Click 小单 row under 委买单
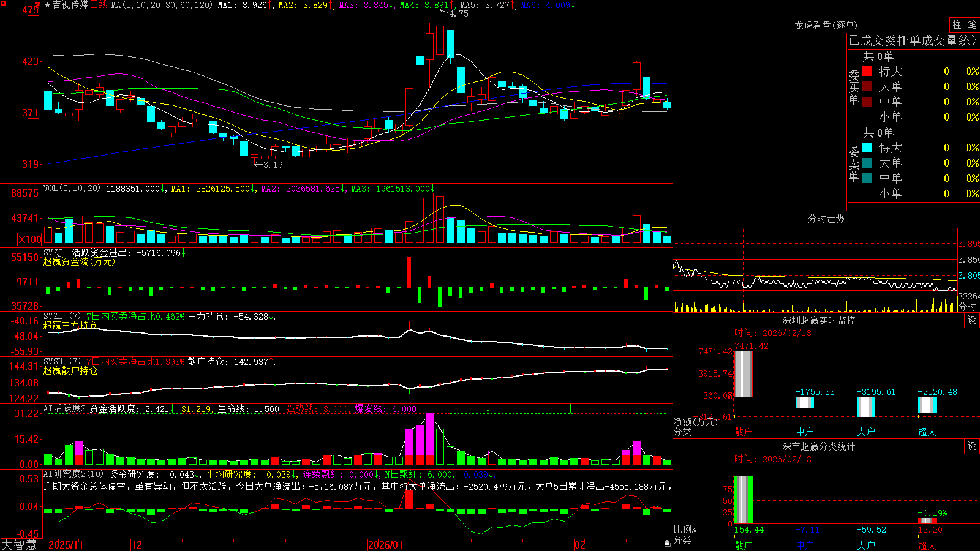Viewport: 980px width, 551px height. 921,117
